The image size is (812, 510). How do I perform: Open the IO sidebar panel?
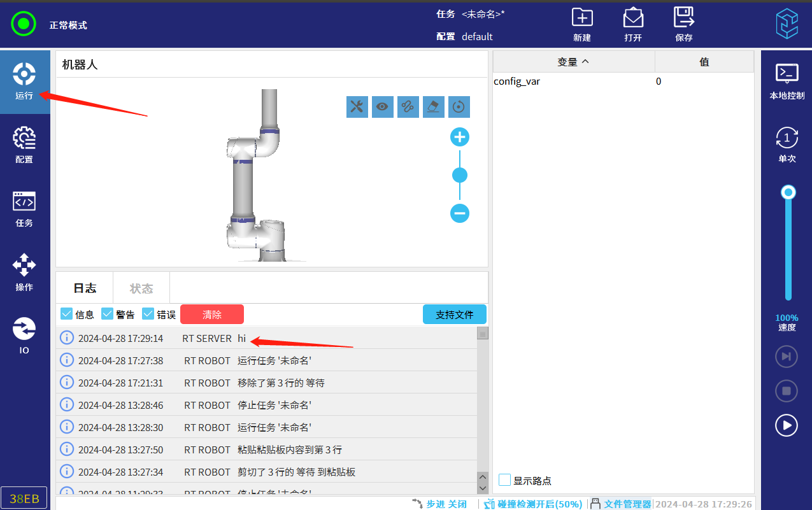click(24, 336)
